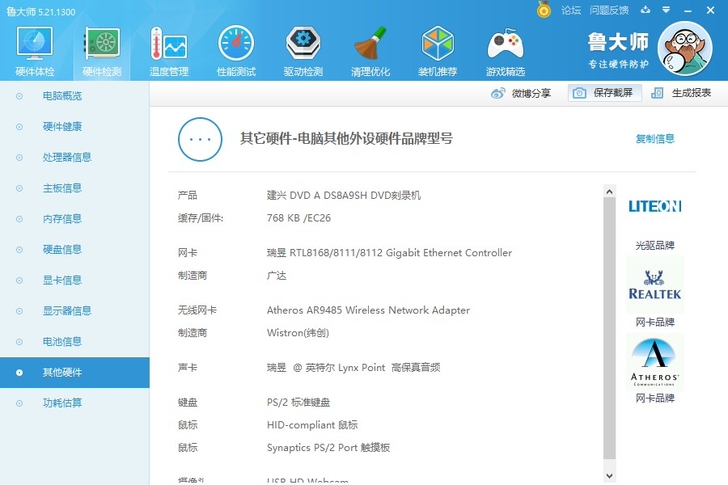
Task: Share via 微博分享
Action: tap(521, 93)
